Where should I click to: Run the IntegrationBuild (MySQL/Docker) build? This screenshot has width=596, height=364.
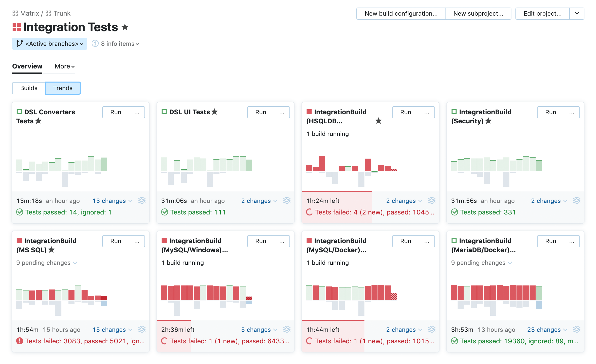pyautogui.click(x=405, y=241)
